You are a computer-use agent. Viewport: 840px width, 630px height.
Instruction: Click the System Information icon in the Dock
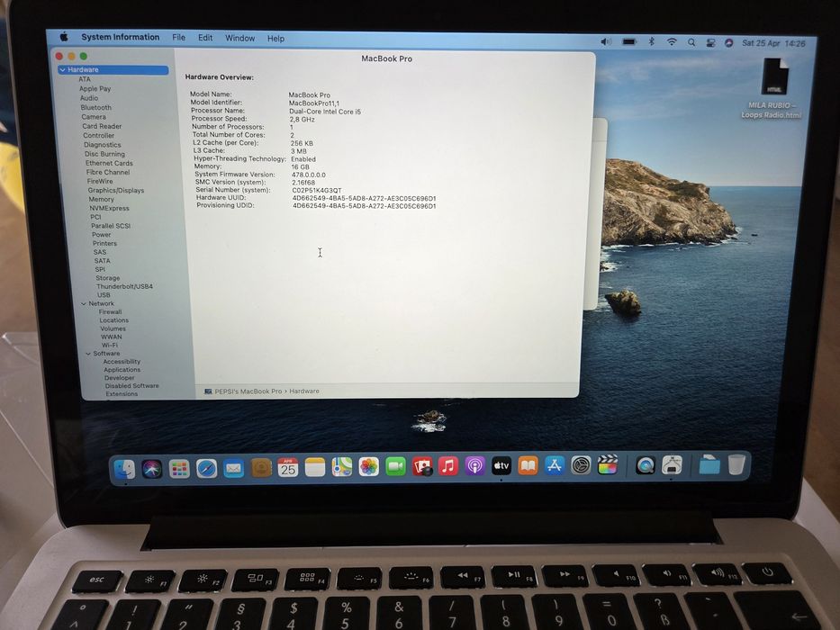click(672, 465)
